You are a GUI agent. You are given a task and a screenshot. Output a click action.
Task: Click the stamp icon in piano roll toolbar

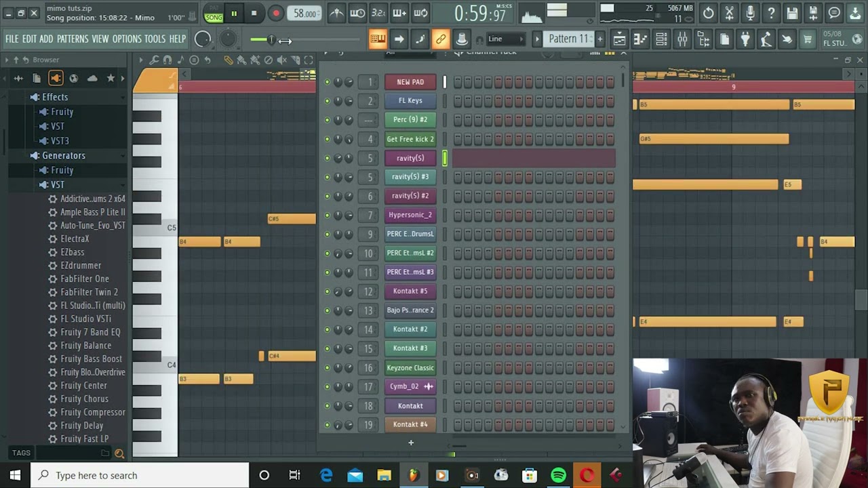click(194, 60)
